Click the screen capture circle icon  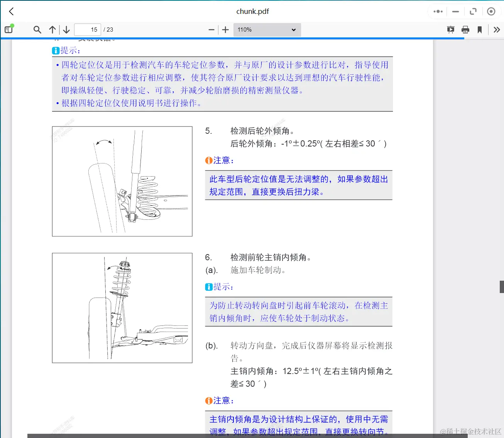pos(491,11)
